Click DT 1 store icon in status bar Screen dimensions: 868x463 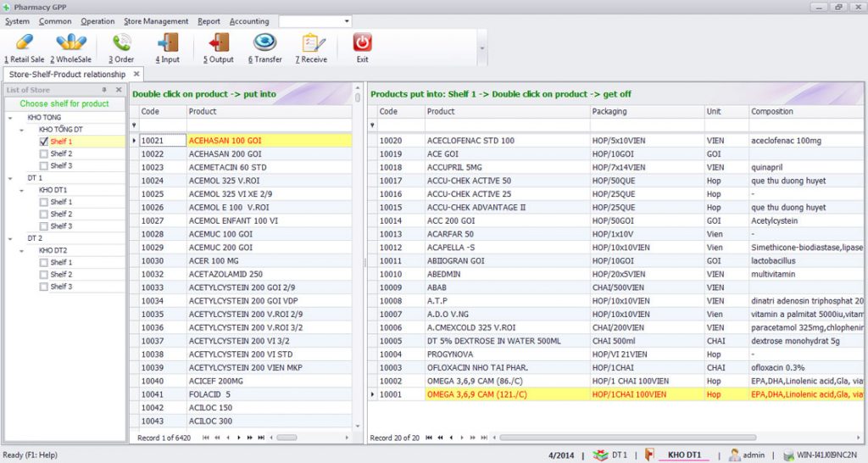600,455
